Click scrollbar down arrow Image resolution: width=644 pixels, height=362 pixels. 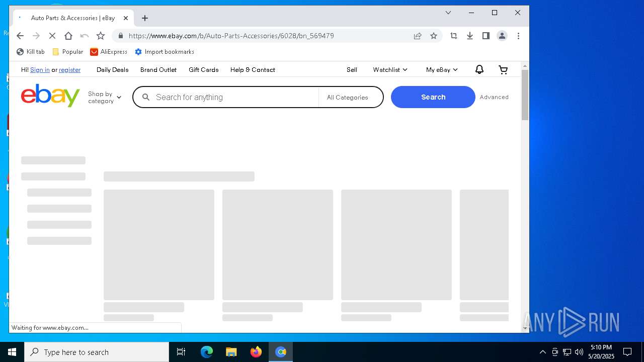pyautogui.click(x=525, y=328)
